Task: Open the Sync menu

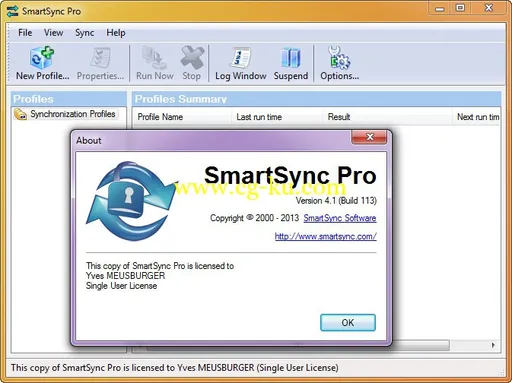Action: click(x=84, y=33)
